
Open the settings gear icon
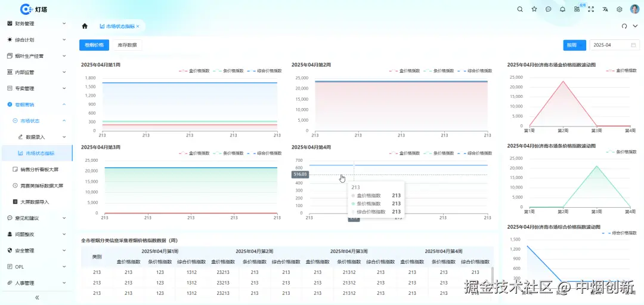click(x=620, y=9)
